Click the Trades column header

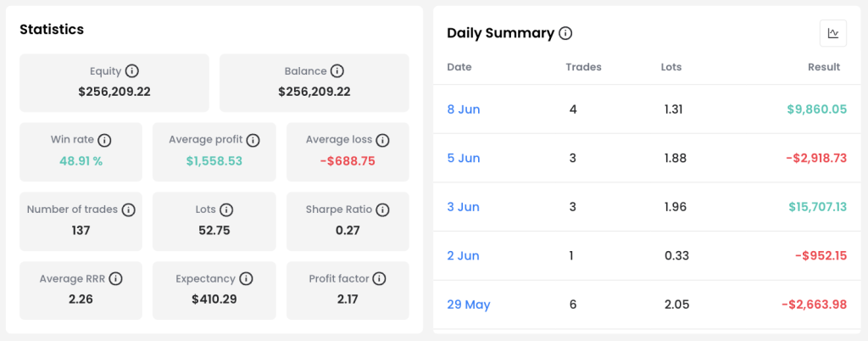click(x=583, y=67)
